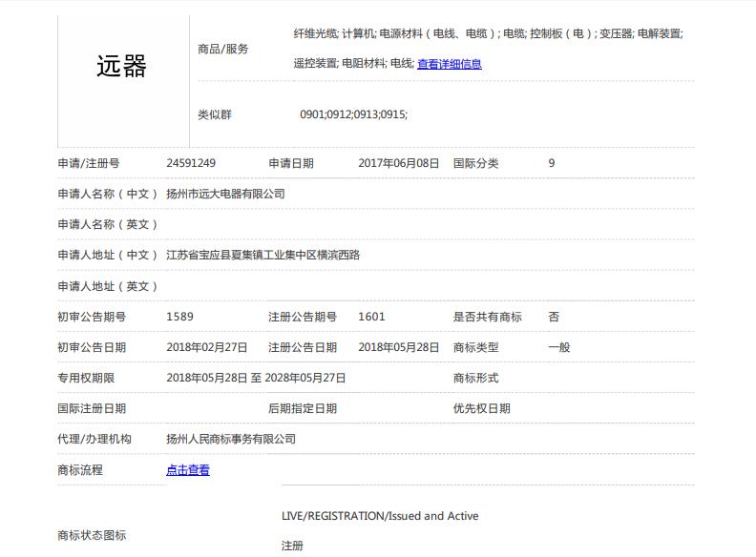
Task: Click the 是否共有商标 label
Action: coord(488,317)
